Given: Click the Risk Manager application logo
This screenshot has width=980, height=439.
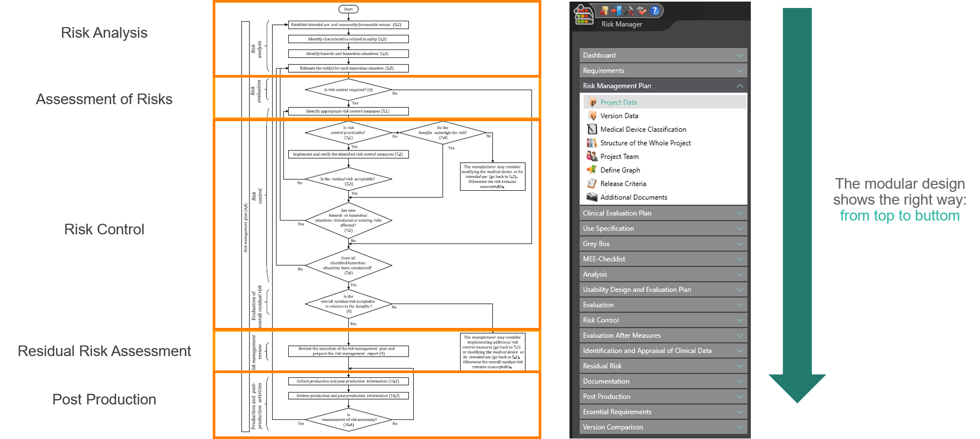Looking at the screenshot, I should pos(583,15).
